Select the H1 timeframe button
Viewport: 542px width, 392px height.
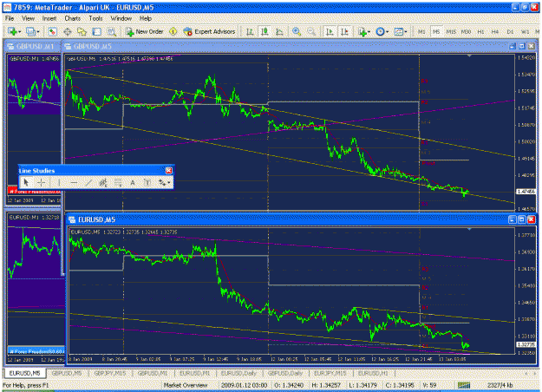480,32
